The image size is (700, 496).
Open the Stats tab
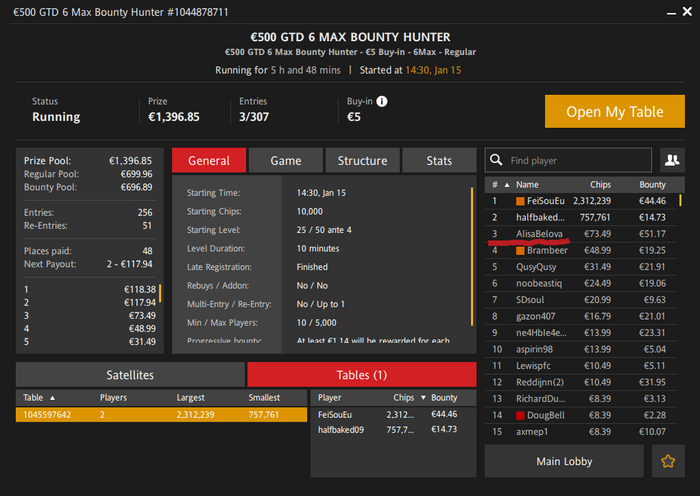(439, 160)
